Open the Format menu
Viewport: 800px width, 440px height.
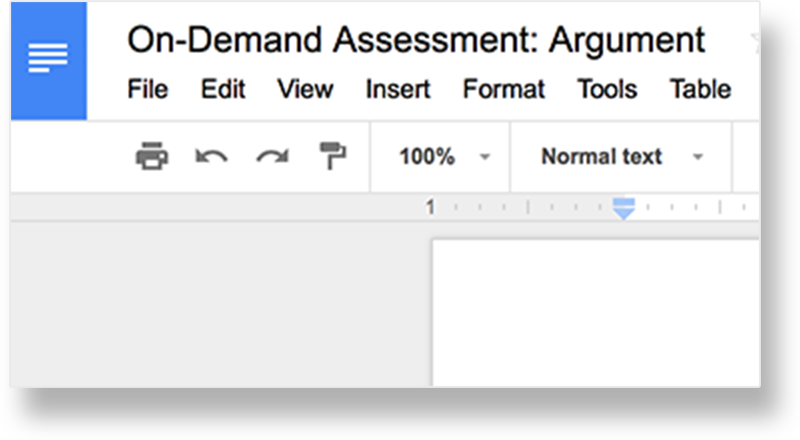coord(504,89)
